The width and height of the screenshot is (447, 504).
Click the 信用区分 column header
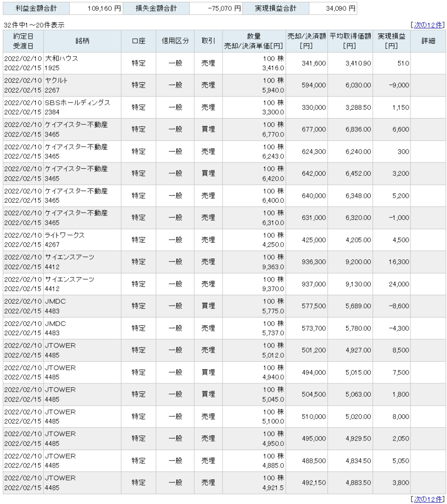click(175, 41)
